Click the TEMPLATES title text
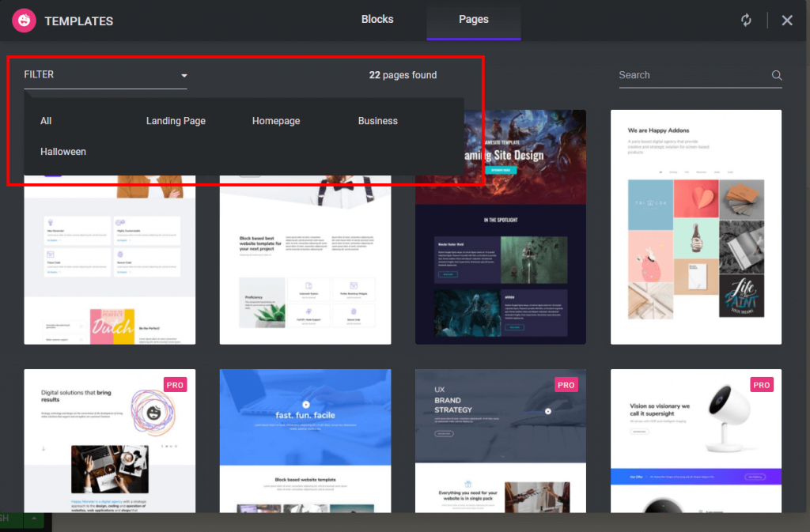 pos(79,21)
